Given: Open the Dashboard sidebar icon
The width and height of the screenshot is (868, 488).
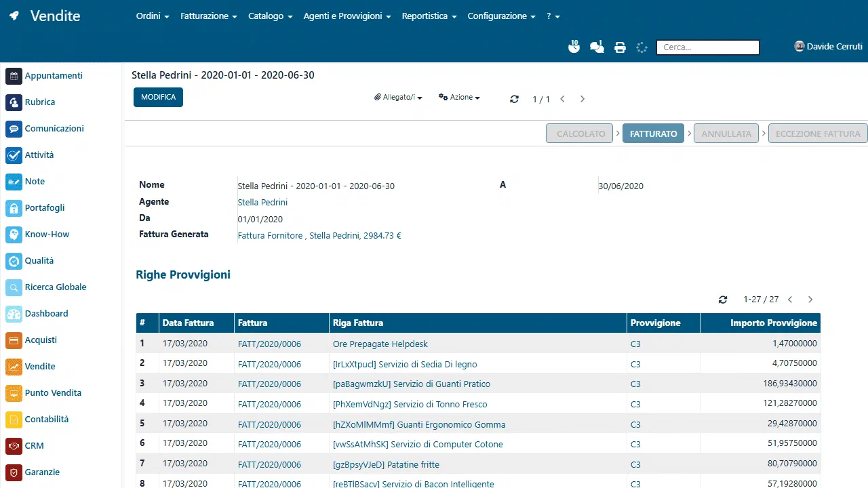Looking at the screenshot, I should (14, 314).
